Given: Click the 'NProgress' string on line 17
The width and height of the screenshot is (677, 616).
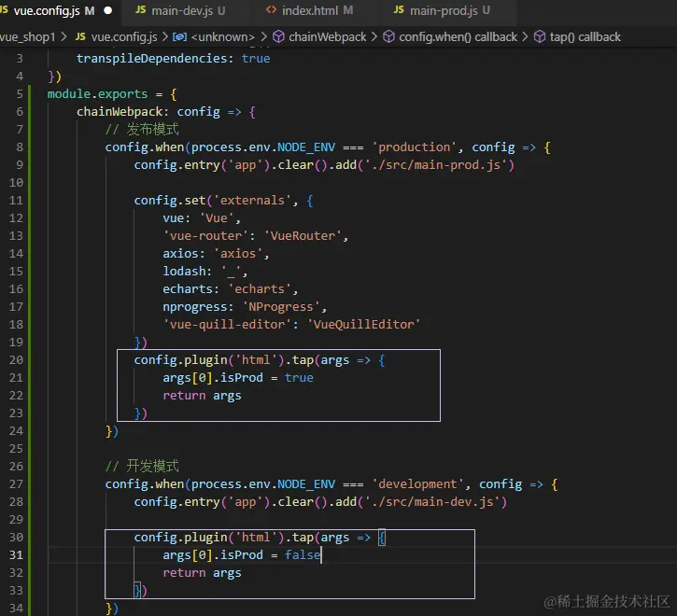Looking at the screenshot, I should pos(281,307).
